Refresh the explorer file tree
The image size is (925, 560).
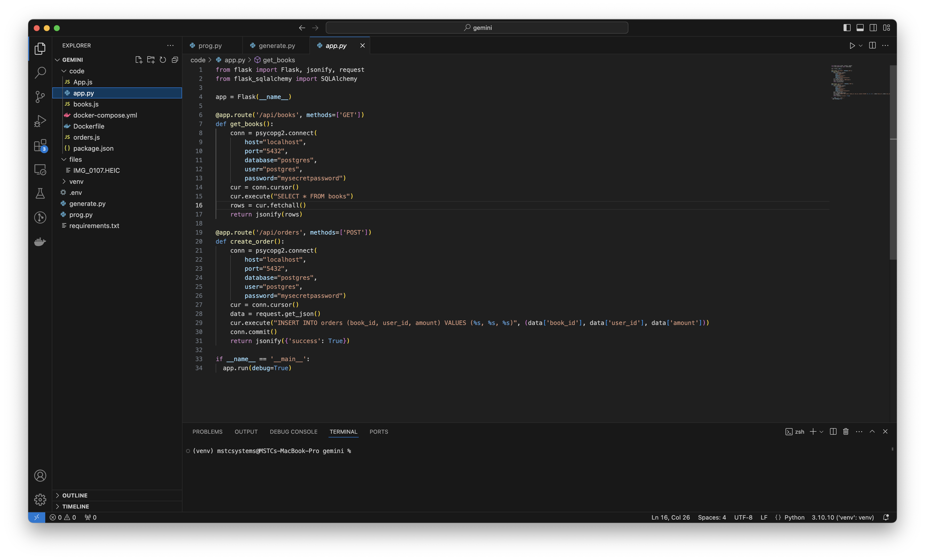(x=163, y=60)
